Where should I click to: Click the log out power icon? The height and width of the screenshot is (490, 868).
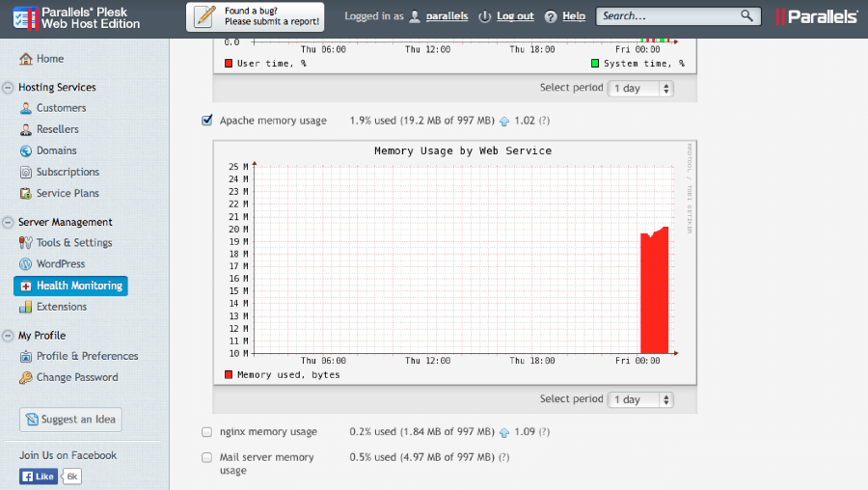click(x=484, y=16)
